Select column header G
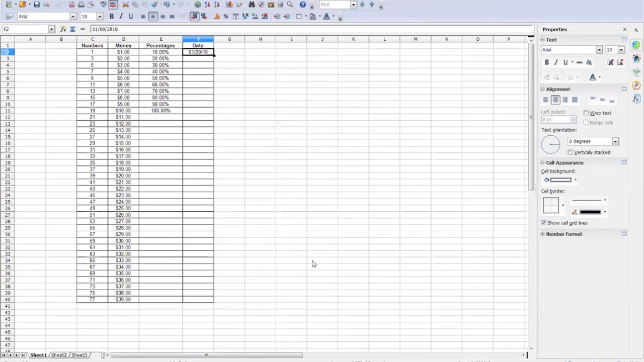Viewport: 644px width, 362px height. pos(229,39)
